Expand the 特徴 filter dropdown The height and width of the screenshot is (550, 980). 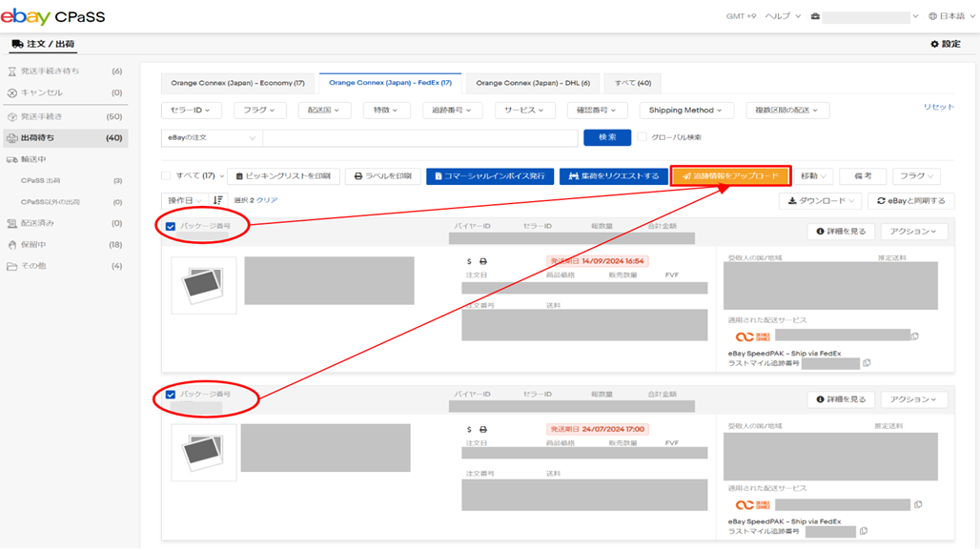[x=386, y=110]
